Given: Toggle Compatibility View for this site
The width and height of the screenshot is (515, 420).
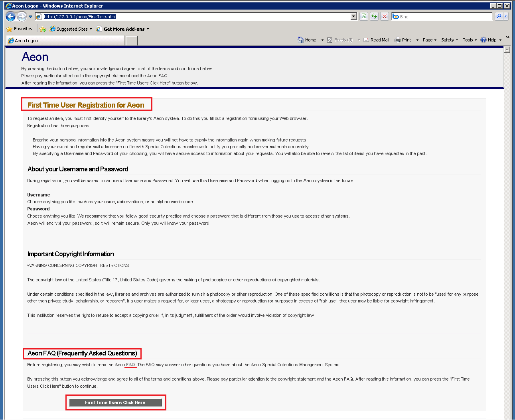Looking at the screenshot, I should point(363,16).
